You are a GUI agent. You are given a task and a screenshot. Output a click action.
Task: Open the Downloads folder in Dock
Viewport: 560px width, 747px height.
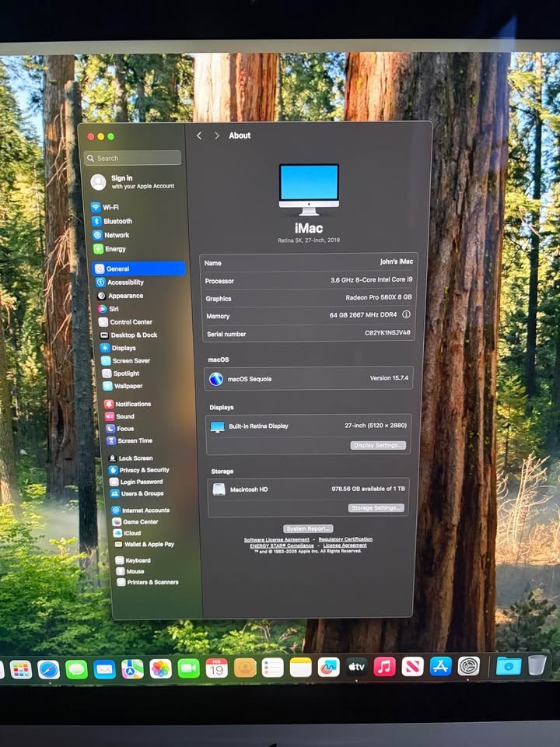[x=509, y=666]
